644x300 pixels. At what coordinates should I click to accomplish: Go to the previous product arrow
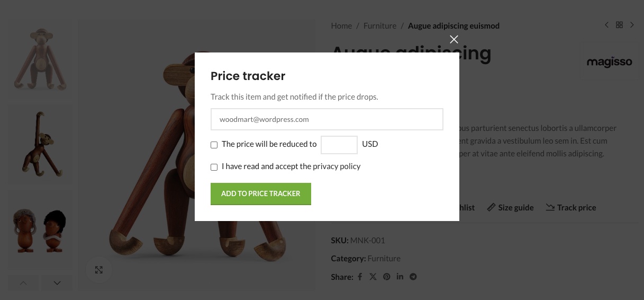click(x=606, y=25)
